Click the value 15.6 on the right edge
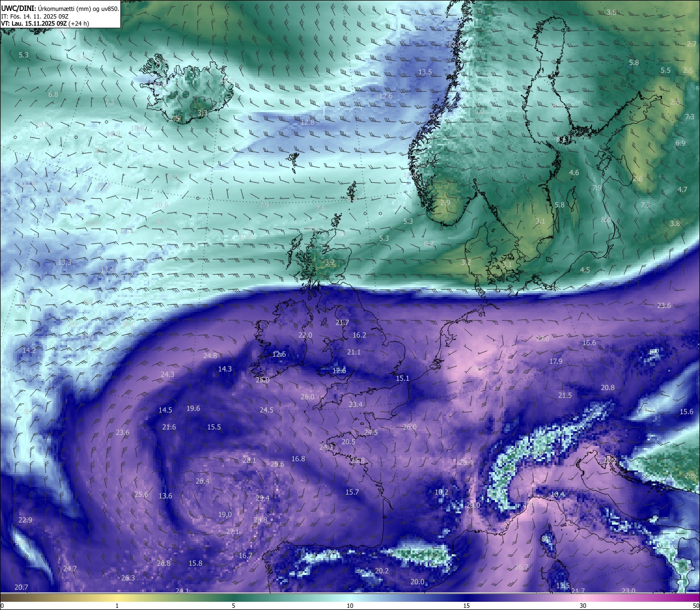 click(686, 411)
